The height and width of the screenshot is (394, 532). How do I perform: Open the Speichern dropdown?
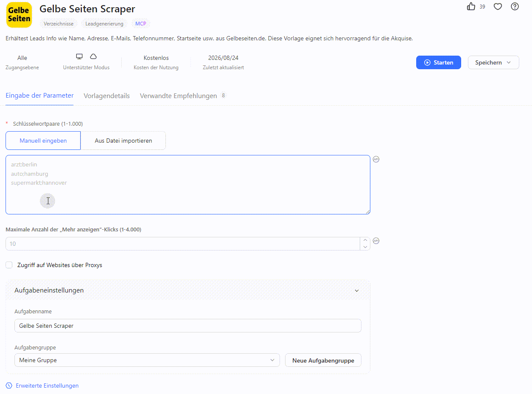[493, 62]
